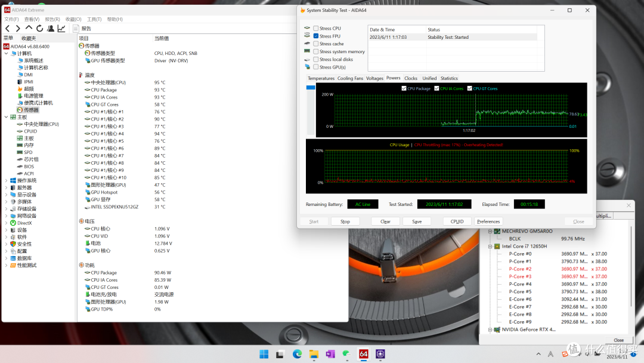644x363 pixels.
Task: Click the Refresh icon in AIDA64 toolbar
Action: pyautogui.click(x=39, y=28)
